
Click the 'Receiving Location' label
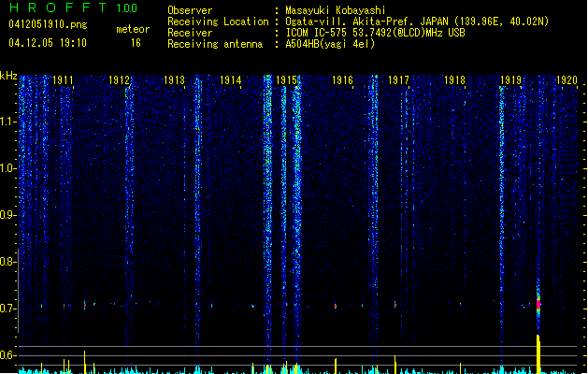(x=218, y=22)
